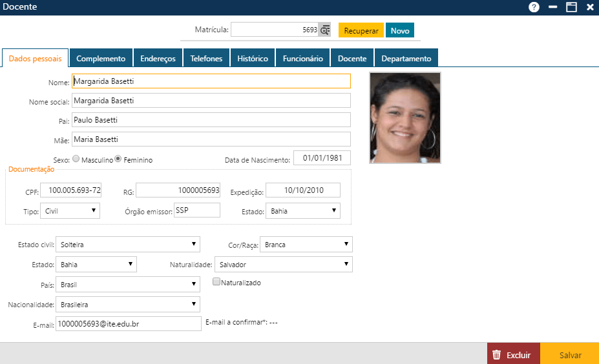Open the help question mark icon
The height and width of the screenshot is (364, 599).
click(x=534, y=7)
